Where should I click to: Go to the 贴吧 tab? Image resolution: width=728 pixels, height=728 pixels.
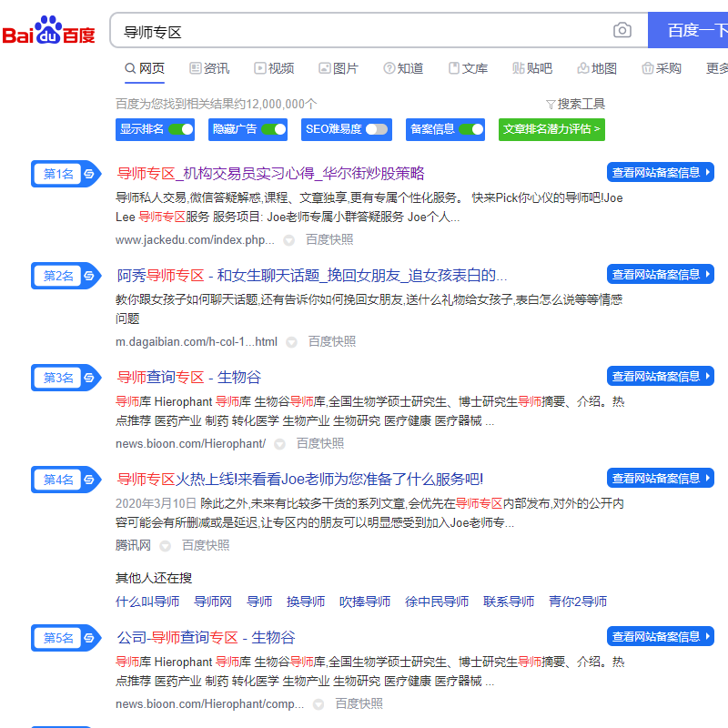532,69
